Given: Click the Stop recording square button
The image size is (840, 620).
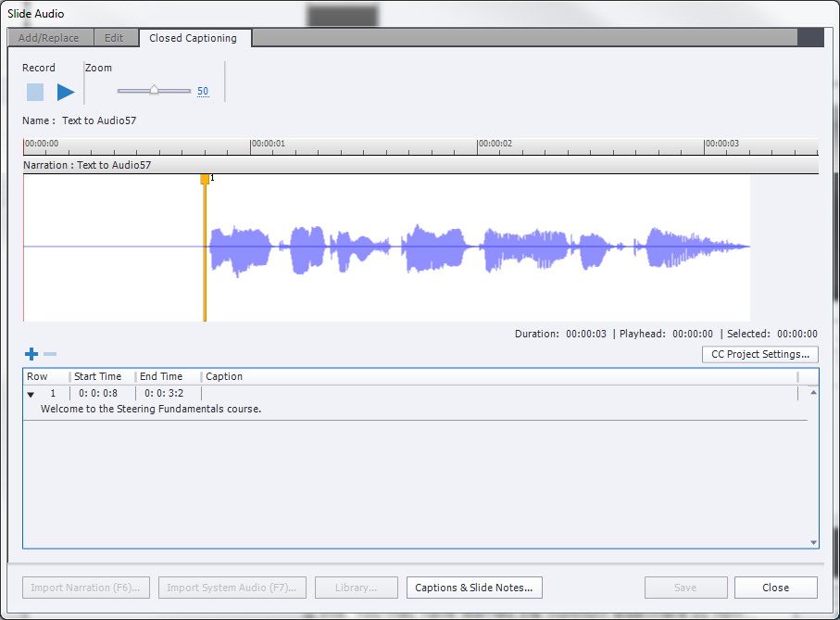Looking at the screenshot, I should (x=35, y=92).
